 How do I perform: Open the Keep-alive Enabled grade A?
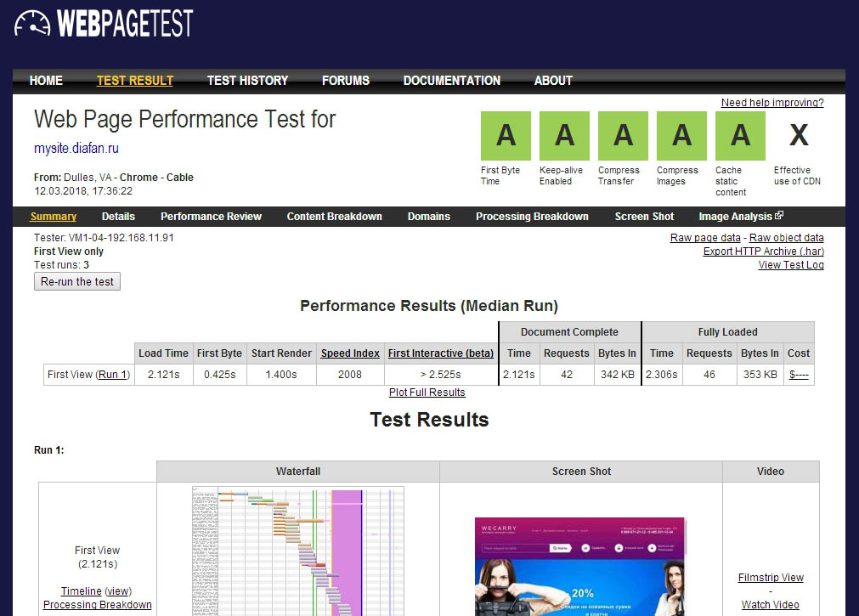click(564, 135)
